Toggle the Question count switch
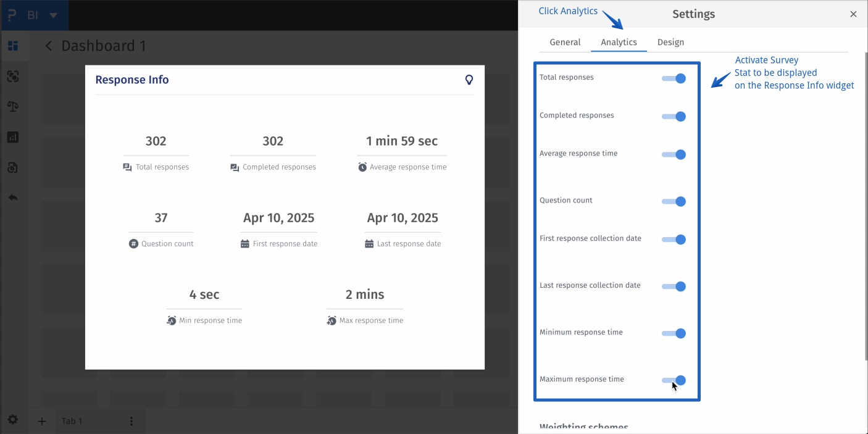Image resolution: width=868 pixels, height=434 pixels. 674,201
